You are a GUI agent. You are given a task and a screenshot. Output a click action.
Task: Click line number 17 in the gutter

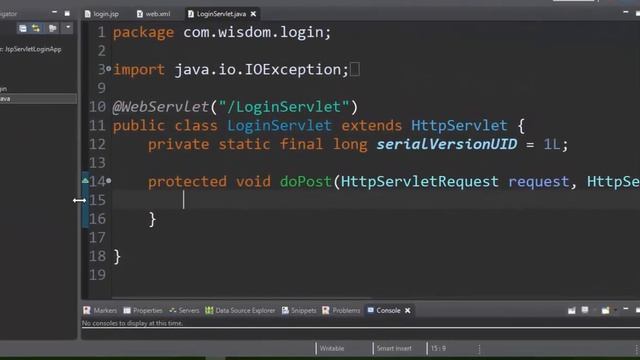[97, 238]
